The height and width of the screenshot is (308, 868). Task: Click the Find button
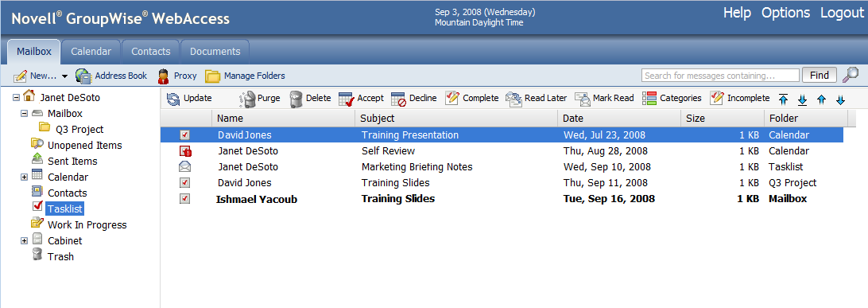click(820, 76)
